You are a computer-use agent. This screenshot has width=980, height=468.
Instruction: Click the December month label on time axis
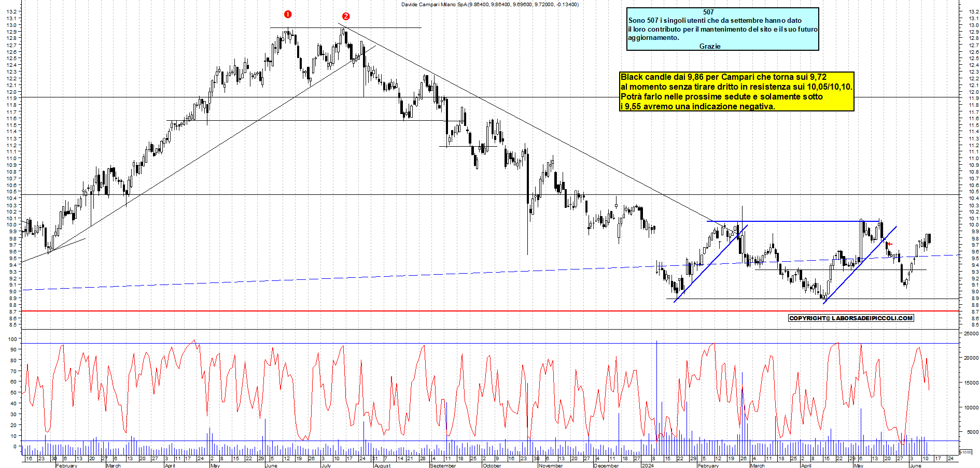point(606,465)
